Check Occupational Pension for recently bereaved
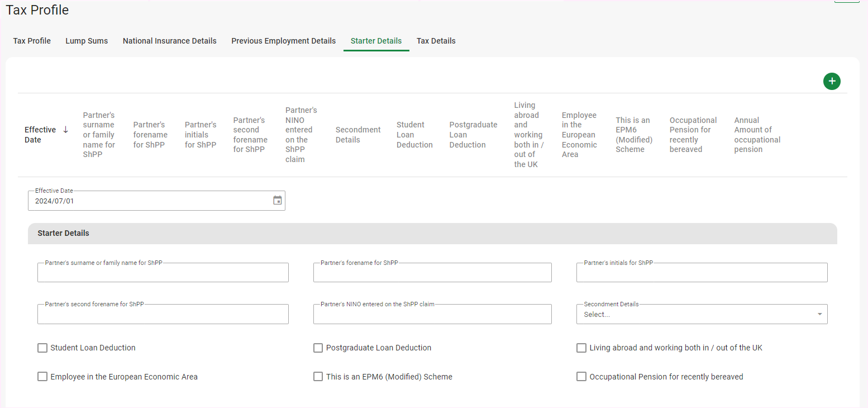This screenshot has width=868, height=408. [581, 377]
